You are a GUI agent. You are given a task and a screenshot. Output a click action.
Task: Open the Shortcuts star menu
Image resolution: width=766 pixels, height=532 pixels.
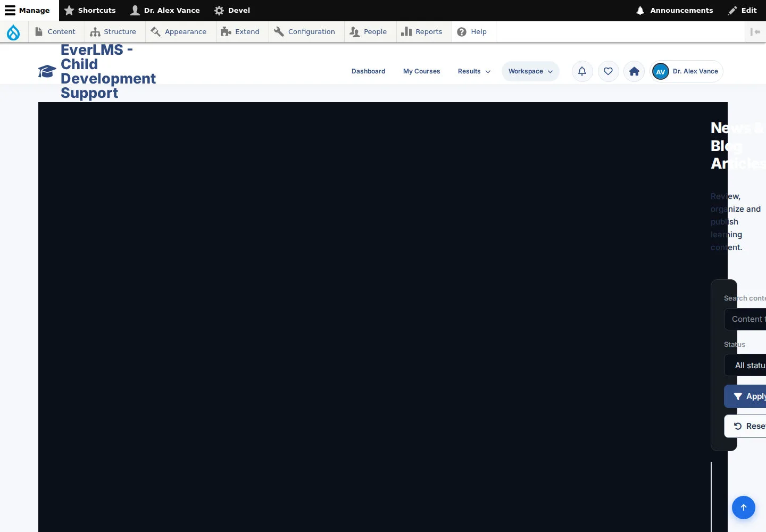[90, 11]
